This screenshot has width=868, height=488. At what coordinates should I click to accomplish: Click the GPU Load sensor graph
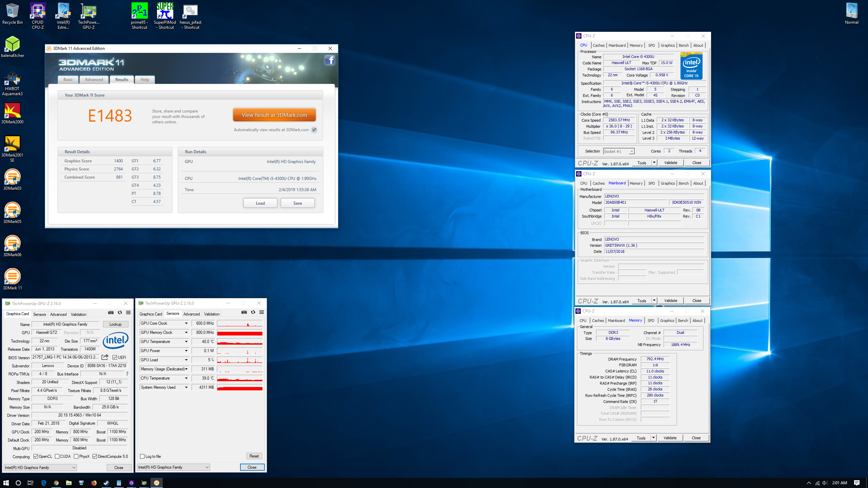point(240,360)
